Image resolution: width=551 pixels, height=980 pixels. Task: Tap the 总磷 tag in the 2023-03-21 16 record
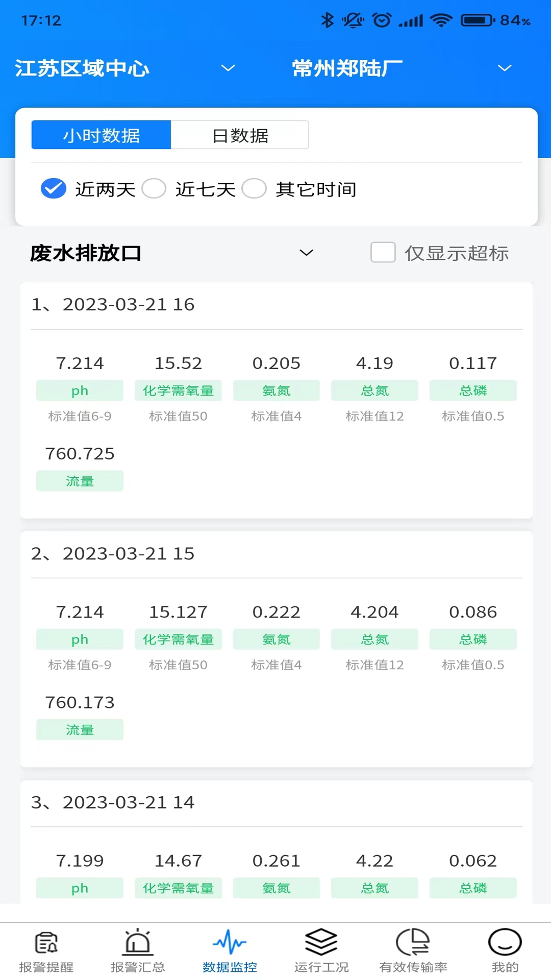tap(473, 390)
